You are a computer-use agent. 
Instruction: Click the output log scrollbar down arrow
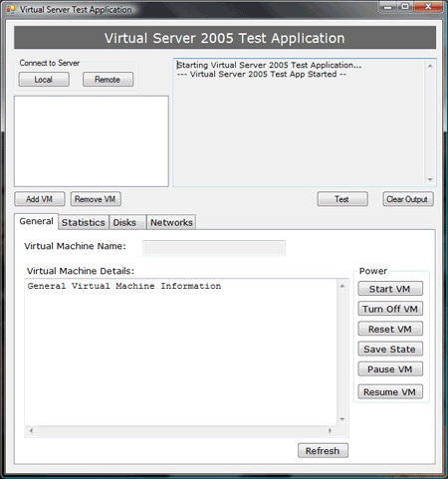(430, 179)
